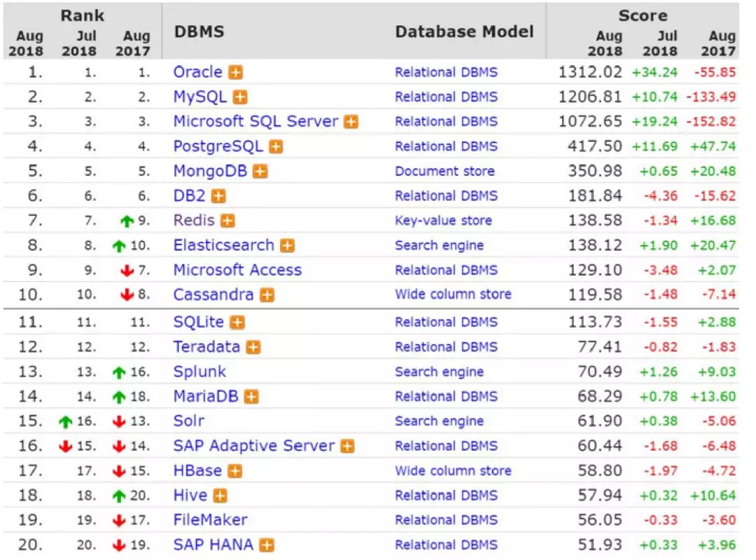Open the Splunk system page

coord(199,372)
